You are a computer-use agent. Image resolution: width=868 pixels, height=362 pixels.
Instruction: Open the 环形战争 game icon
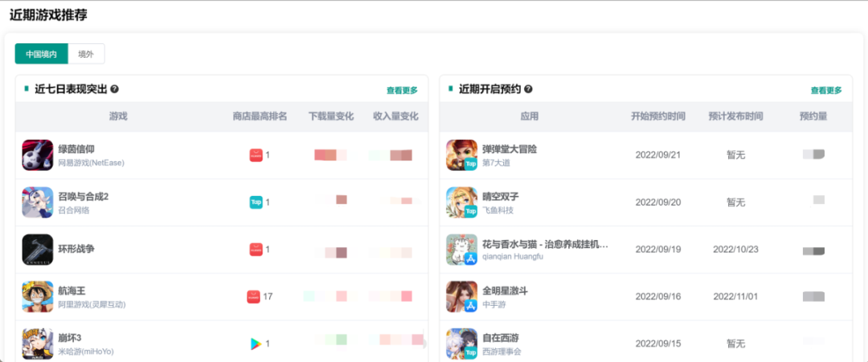tap(38, 250)
